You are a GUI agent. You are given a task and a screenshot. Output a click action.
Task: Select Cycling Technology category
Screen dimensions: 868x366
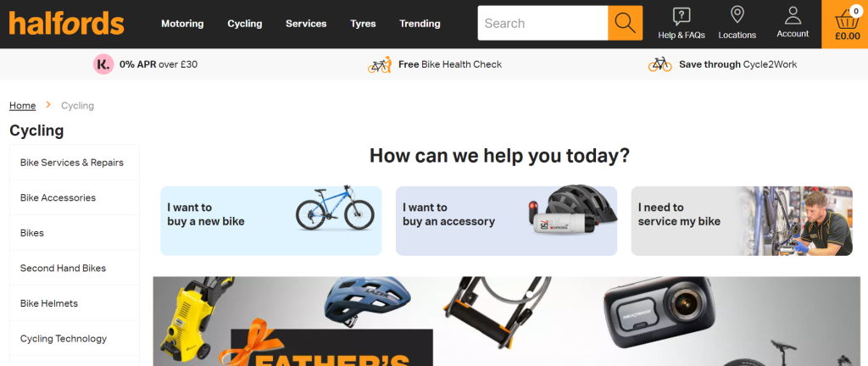[x=75, y=338]
